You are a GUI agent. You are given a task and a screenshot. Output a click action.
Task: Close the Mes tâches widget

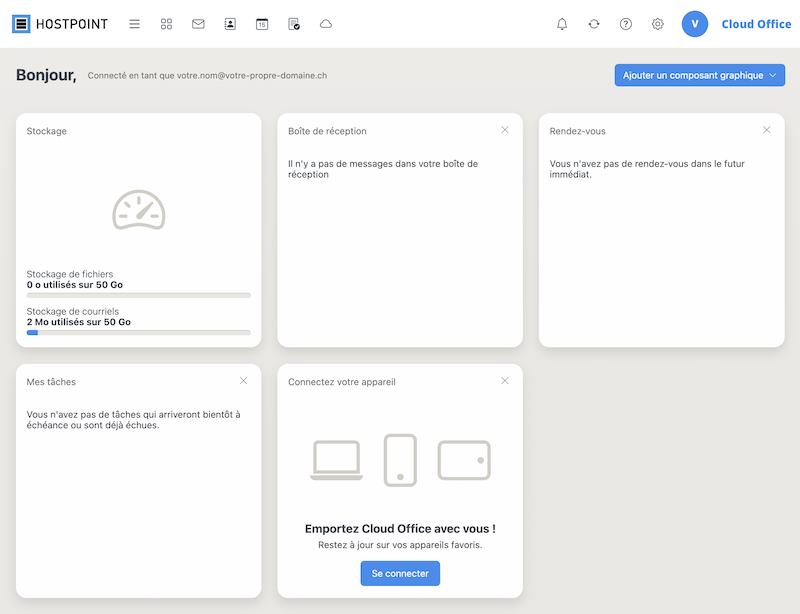[x=243, y=381]
